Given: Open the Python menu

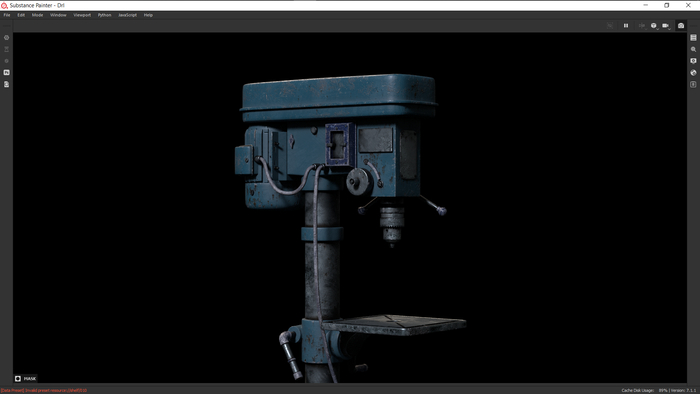Looking at the screenshot, I should tap(104, 15).
